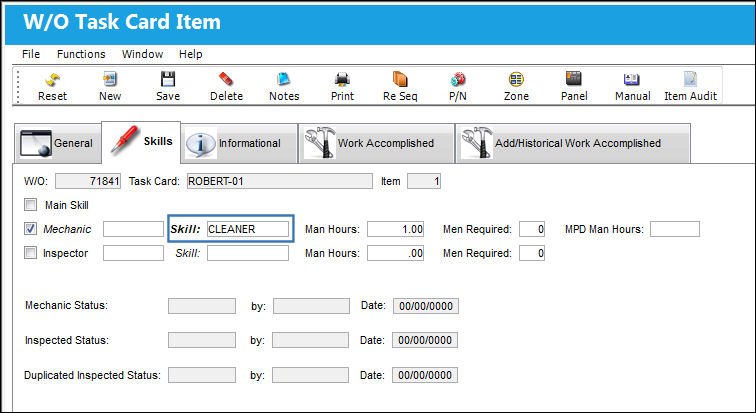Click the Inspector Man Hours field .00
Image resolution: width=756 pixels, height=413 pixels.
(x=395, y=253)
